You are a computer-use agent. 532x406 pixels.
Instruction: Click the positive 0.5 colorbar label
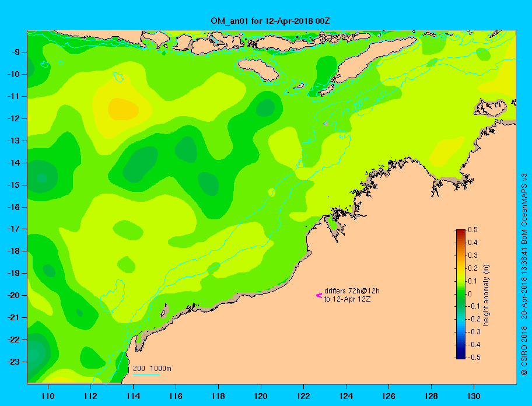tap(473, 230)
